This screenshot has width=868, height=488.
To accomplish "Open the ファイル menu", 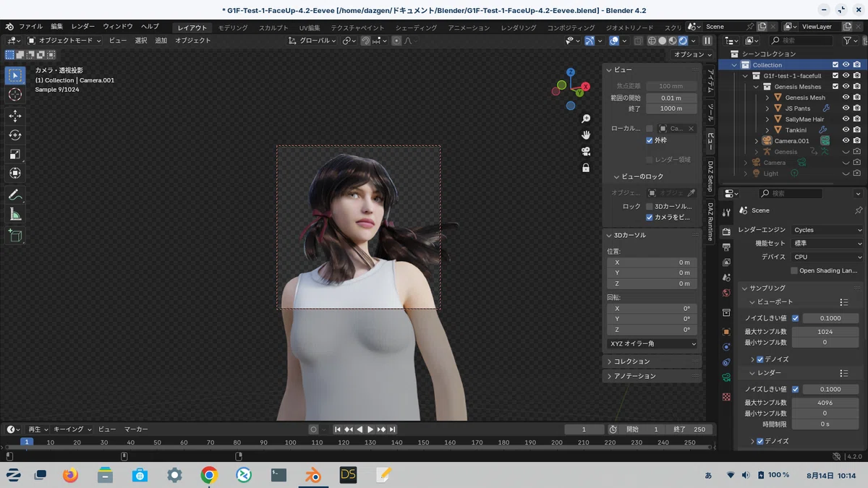I will point(30,27).
